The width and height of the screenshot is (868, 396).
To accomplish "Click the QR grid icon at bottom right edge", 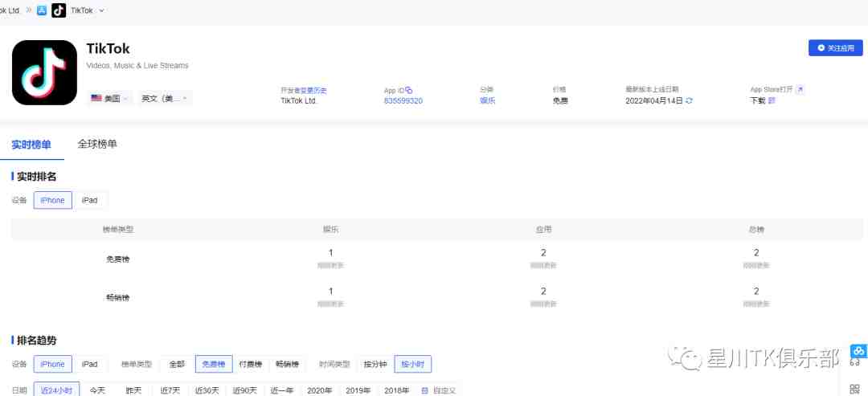I will (x=854, y=390).
